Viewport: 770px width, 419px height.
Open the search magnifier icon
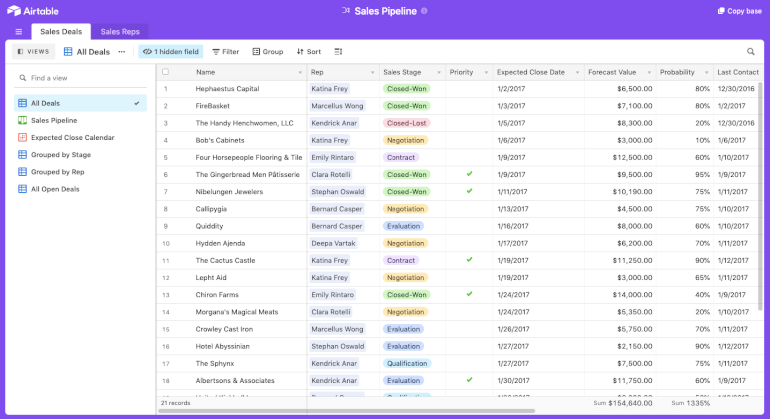click(750, 52)
